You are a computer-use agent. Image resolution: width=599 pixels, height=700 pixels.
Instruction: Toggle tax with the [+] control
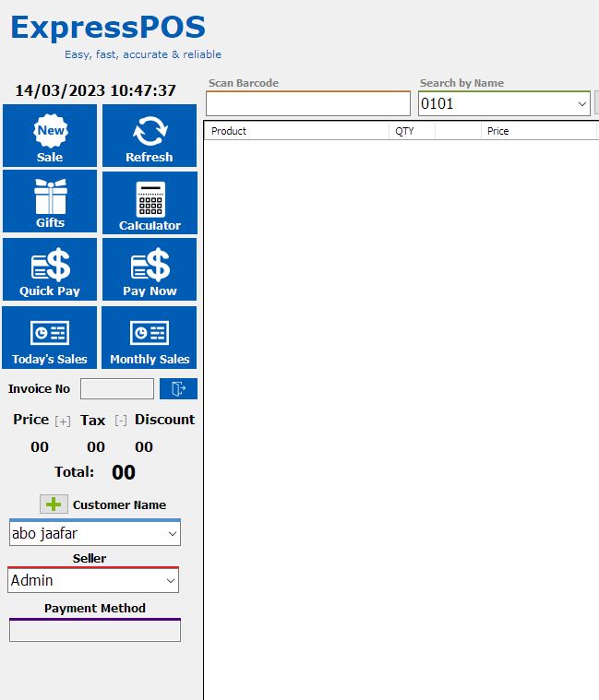[63, 421]
